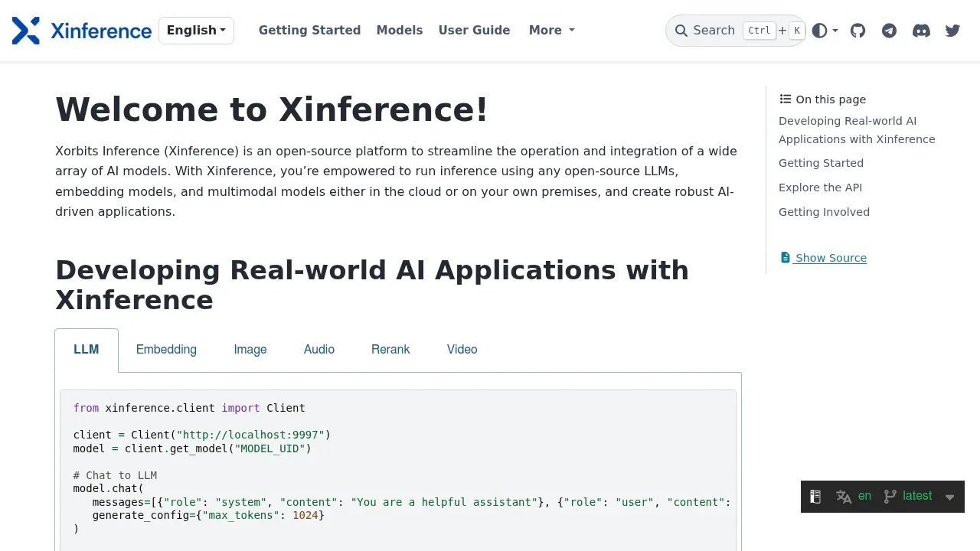This screenshot has width=980, height=551.
Task: Click the Xinference brand name text
Action: 101,31
